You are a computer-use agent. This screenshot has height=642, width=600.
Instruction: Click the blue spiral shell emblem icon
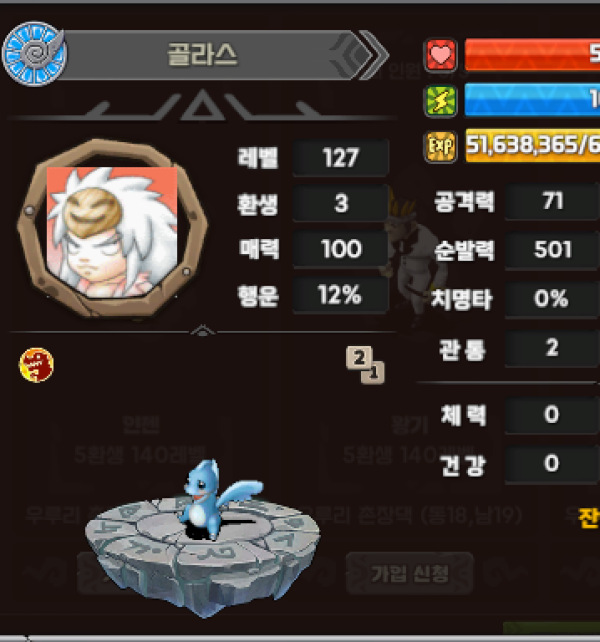(x=34, y=54)
